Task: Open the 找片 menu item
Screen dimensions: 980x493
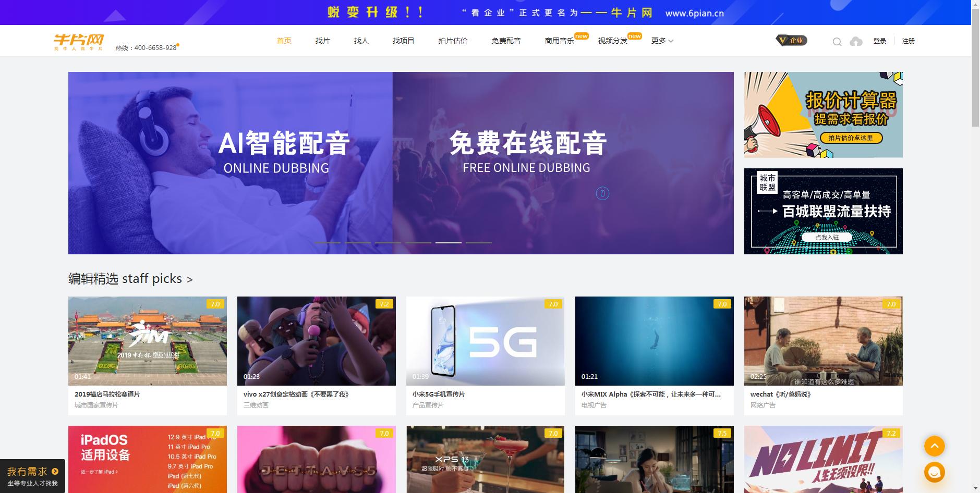Action: pyautogui.click(x=323, y=41)
